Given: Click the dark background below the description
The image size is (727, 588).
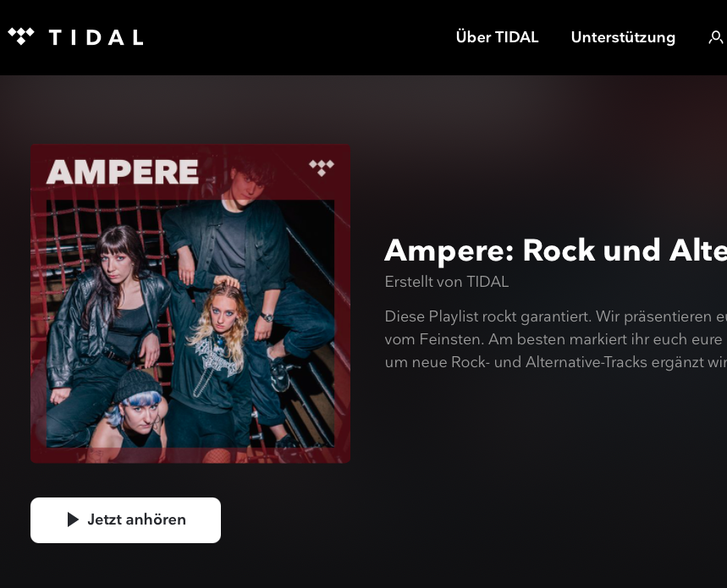Looking at the screenshot, I should 533,464.
